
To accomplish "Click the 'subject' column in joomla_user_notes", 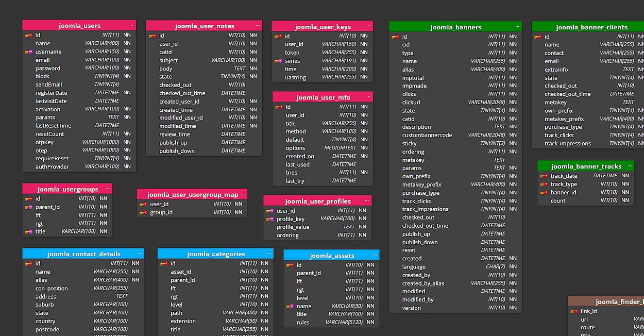I will 204,60.
